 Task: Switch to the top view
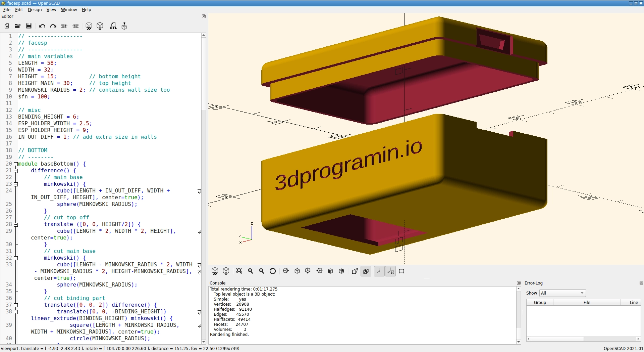coord(297,271)
